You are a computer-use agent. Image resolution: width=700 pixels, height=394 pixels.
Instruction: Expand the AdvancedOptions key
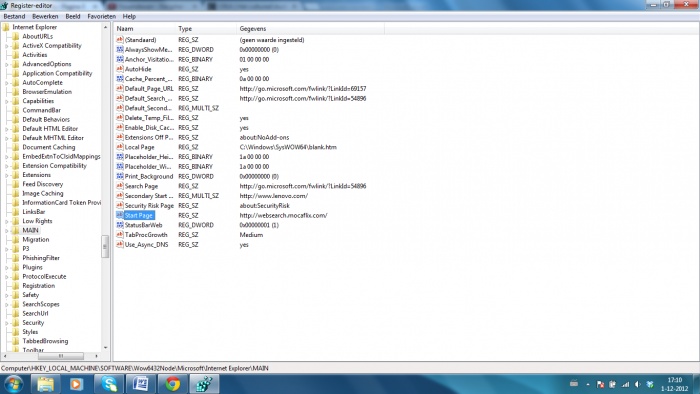7,64
